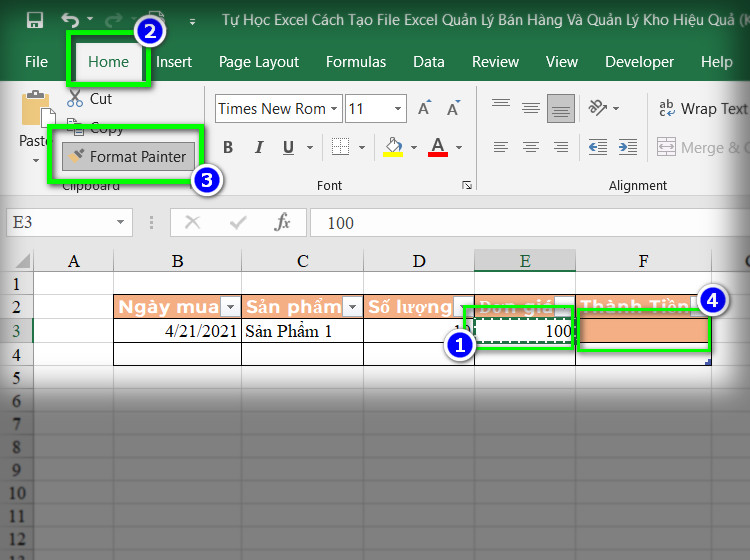
Task: Click the Thành Tiền column header cell
Action: [x=643, y=307]
